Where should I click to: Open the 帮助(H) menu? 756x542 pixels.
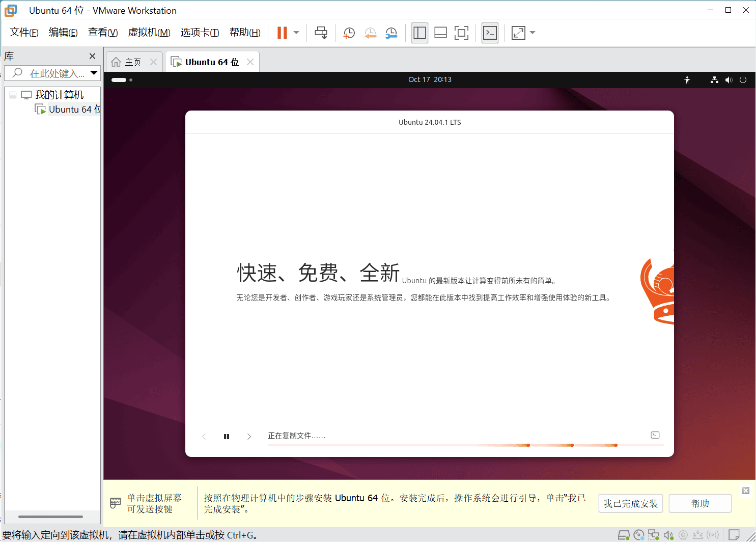(245, 33)
